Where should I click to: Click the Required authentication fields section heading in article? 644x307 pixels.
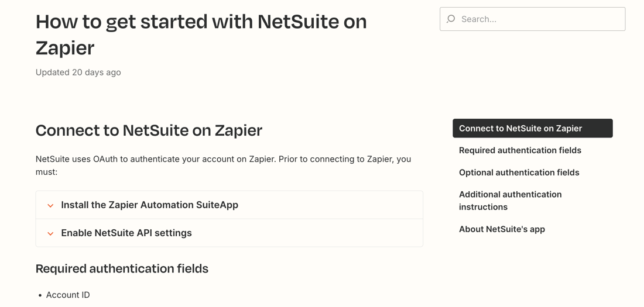pyautogui.click(x=122, y=269)
